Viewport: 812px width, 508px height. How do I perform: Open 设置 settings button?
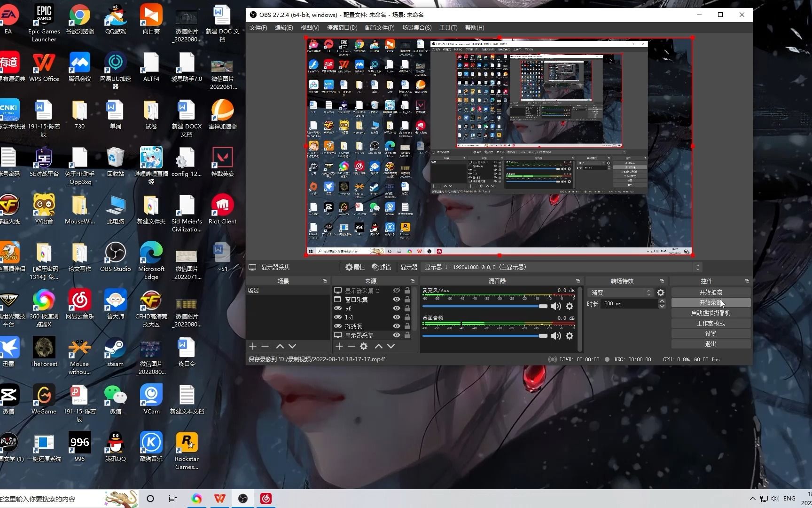pos(710,333)
